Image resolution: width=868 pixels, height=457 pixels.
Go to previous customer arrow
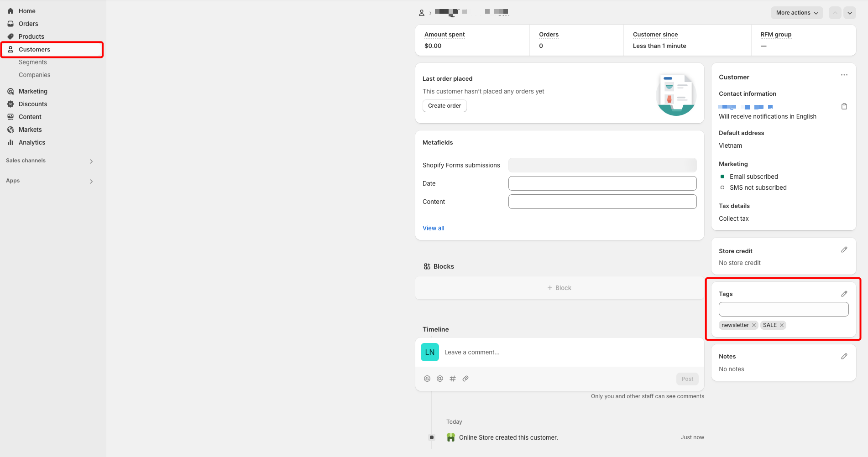coord(835,13)
